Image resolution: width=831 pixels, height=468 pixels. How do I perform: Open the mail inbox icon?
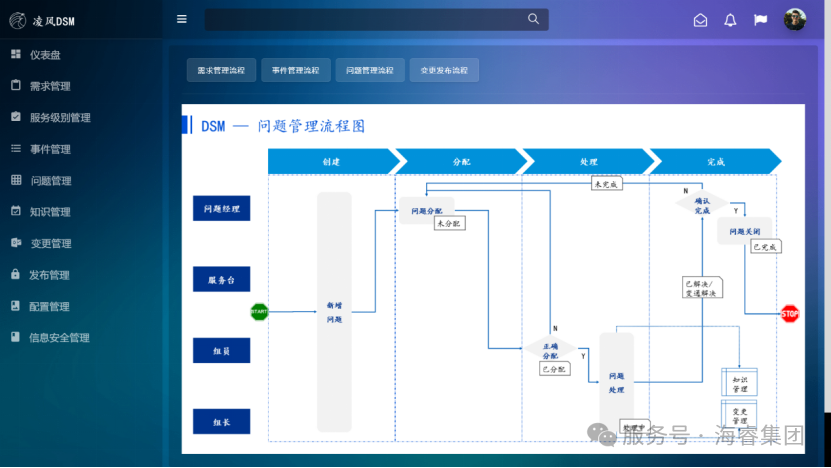click(x=700, y=20)
